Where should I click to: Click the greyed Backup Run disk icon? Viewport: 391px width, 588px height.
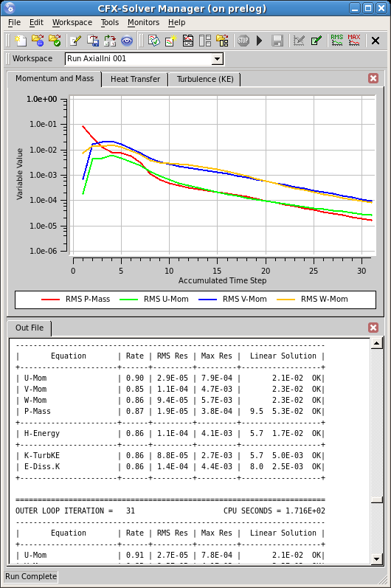pyautogui.click(x=277, y=40)
